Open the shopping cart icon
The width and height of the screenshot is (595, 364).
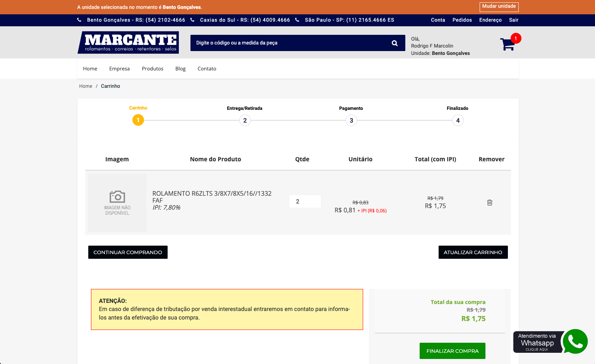[508, 44]
